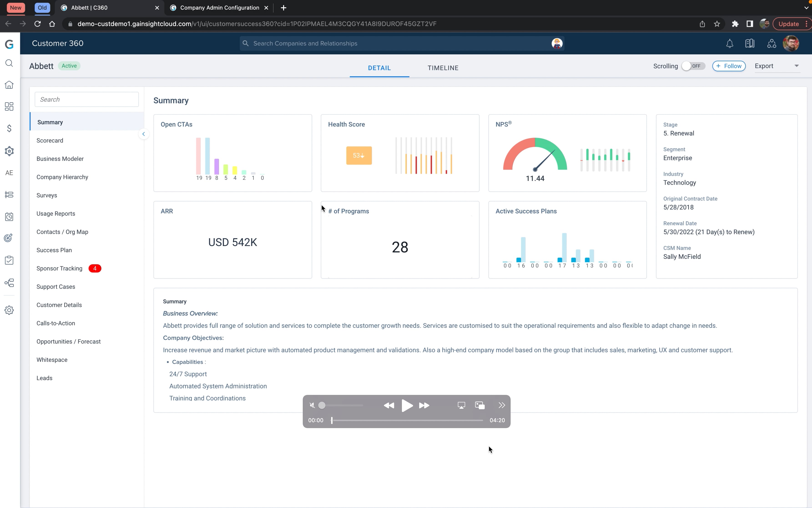The height and width of the screenshot is (508, 812).
Task: Open extended player controls via double-arrow icon
Action: coord(502,405)
